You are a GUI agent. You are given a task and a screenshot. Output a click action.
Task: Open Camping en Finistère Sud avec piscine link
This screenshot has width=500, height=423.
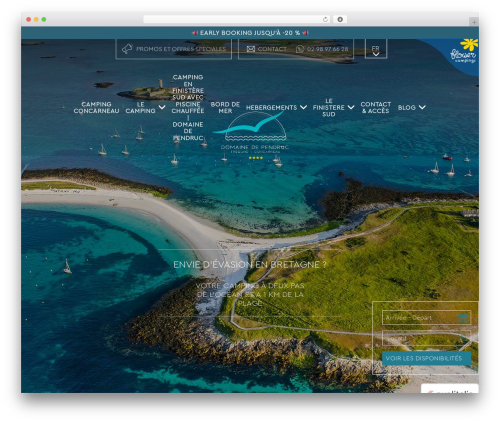pyautogui.click(x=188, y=107)
